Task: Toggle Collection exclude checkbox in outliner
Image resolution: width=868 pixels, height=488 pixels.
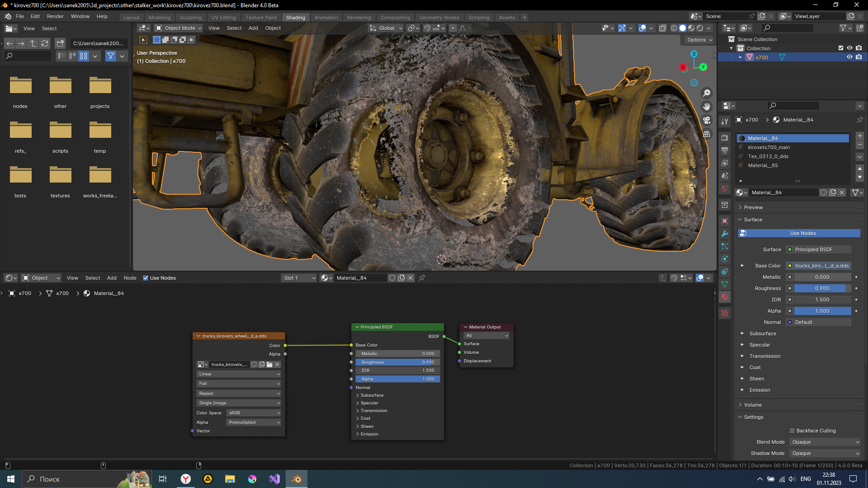Action: pos(841,48)
